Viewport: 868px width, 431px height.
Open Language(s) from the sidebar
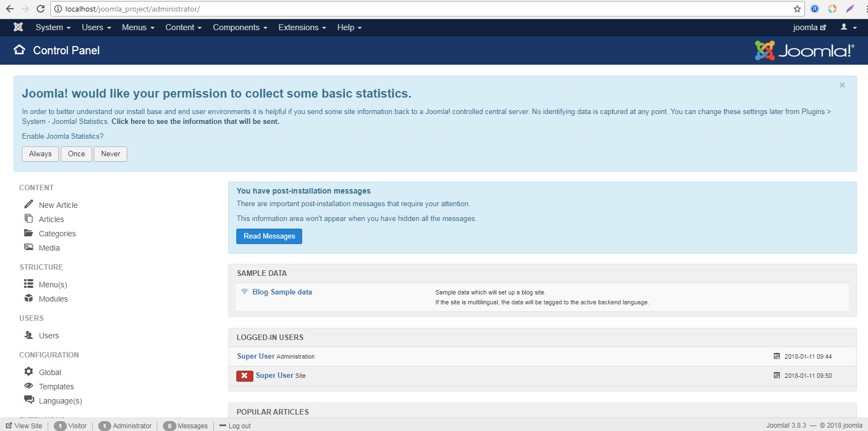click(x=60, y=401)
